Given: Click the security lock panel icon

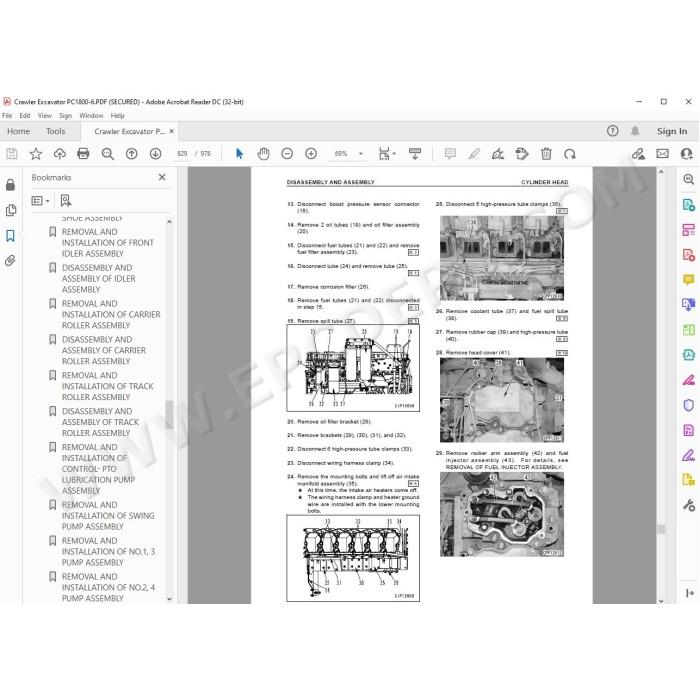Looking at the screenshot, I should 10,185.
